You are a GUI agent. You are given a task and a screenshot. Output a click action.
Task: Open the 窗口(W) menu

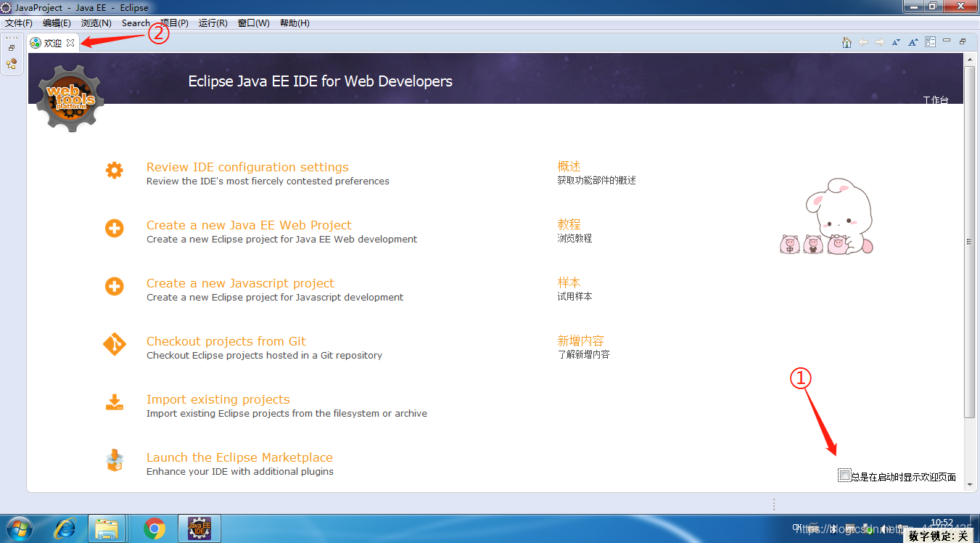pyautogui.click(x=254, y=23)
